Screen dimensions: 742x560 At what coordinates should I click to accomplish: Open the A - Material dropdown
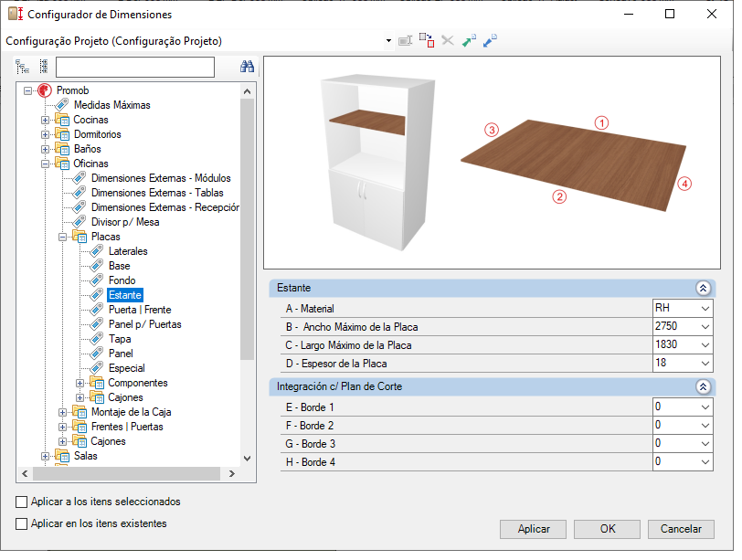point(705,309)
